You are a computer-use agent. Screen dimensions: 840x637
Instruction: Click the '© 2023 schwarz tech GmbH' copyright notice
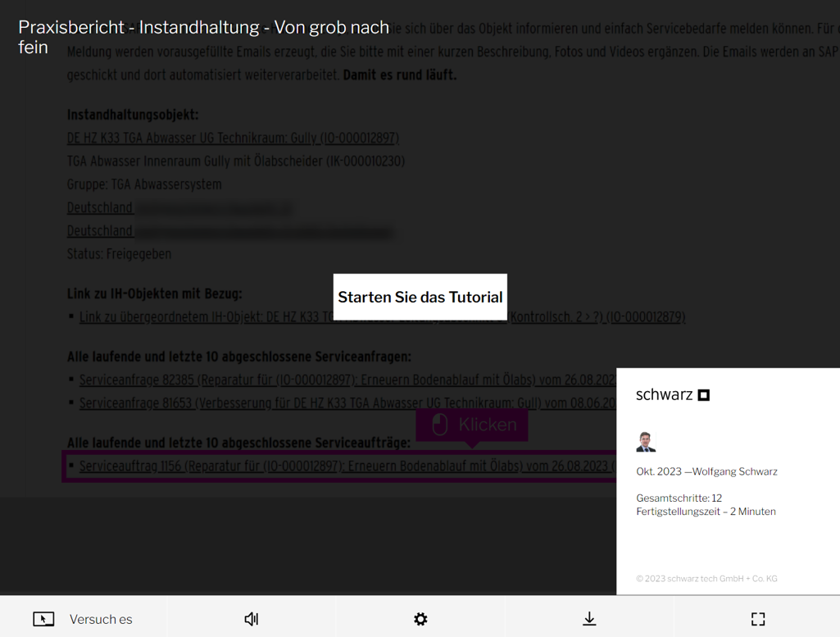706,578
